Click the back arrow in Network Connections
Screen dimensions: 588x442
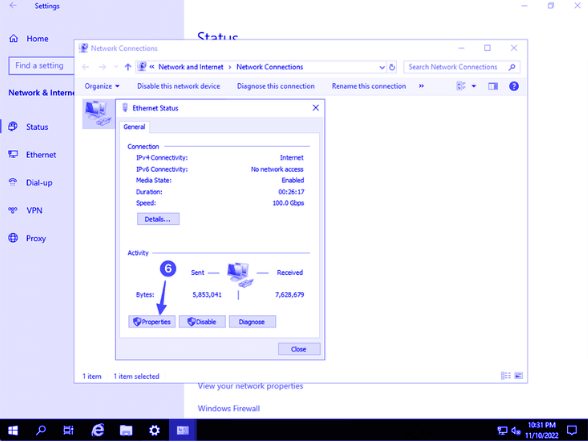click(86, 67)
